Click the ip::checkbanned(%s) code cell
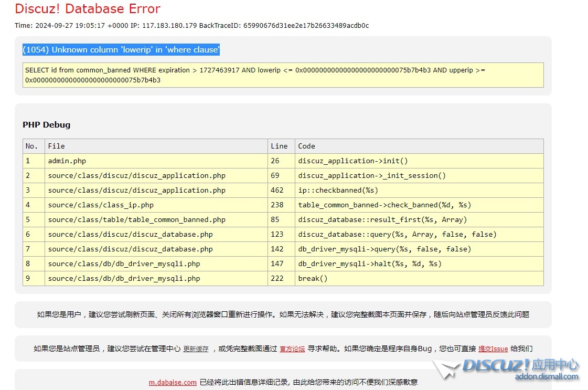Screen dimensions: 588x390 click(x=419, y=190)
